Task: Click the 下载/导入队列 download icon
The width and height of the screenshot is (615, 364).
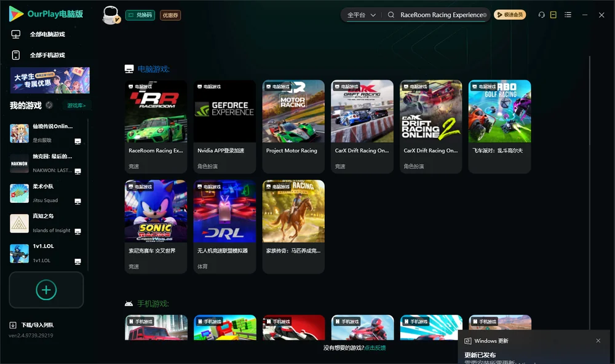Action: (x=12, y=325)
